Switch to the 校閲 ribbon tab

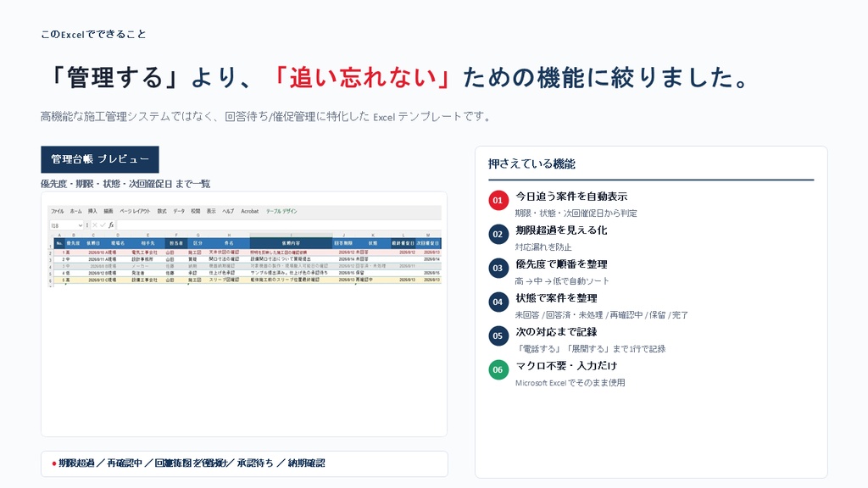tap(196, 211)
